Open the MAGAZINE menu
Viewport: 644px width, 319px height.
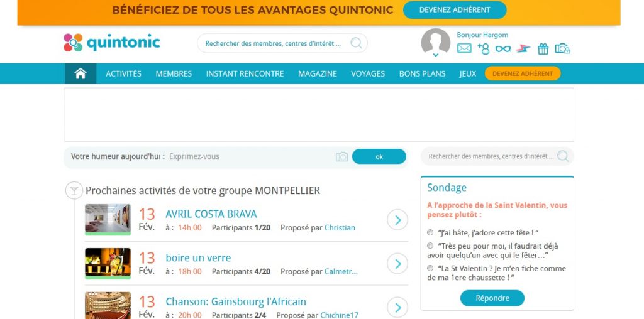click(318, 74)
